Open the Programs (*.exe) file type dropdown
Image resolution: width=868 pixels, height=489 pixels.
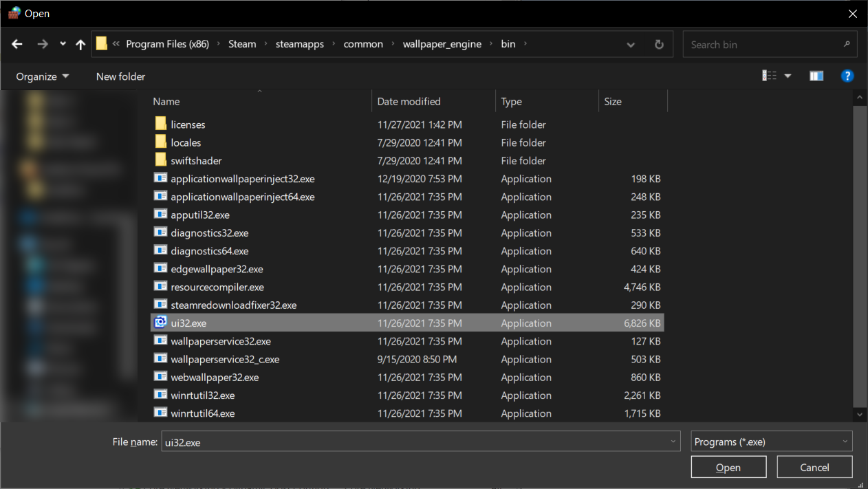point(771,442)
